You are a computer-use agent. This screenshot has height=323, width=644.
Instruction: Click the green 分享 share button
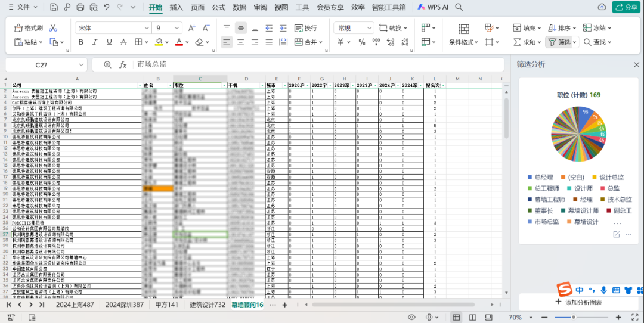[x=626, y=7]
